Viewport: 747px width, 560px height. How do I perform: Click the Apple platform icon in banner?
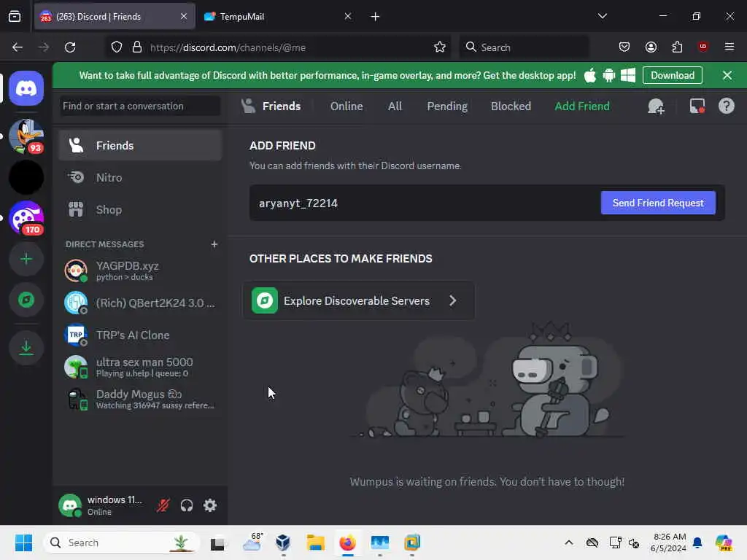coord(589,75)
